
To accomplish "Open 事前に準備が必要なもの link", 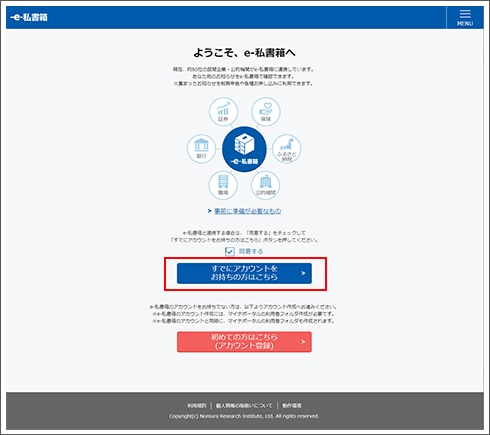I will 248,211.
